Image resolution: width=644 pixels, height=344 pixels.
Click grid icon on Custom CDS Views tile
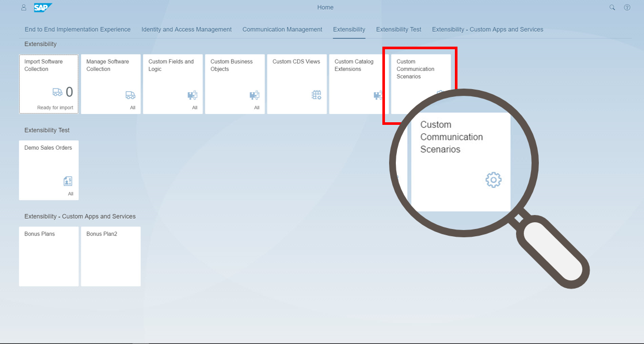[x=316, y=95]
